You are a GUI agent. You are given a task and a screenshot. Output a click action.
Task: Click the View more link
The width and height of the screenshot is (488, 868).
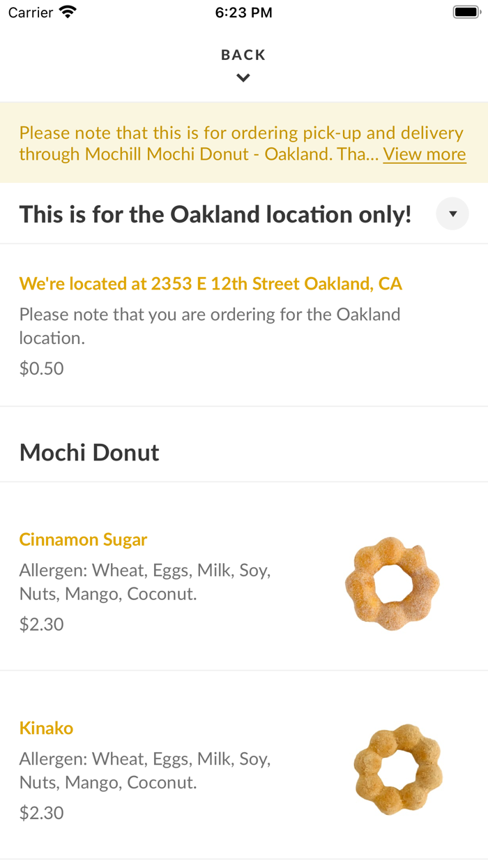pos(425,154)
